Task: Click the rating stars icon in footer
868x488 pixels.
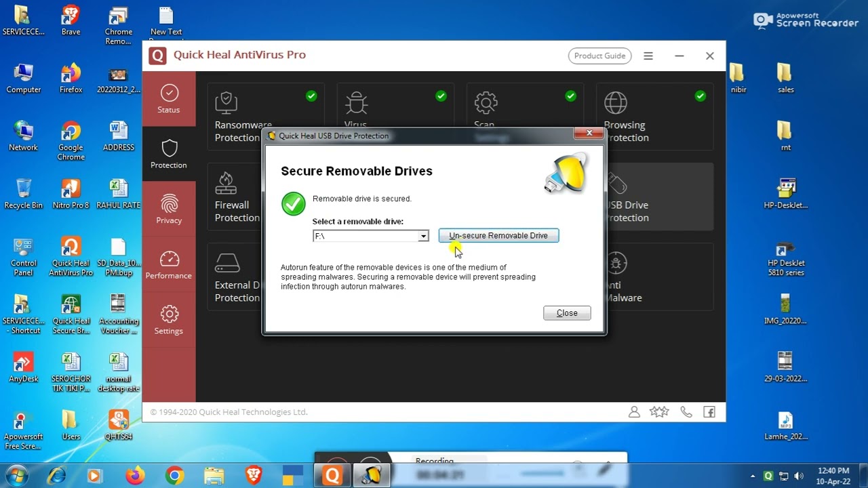Action: pyautogui.click(x=659, y=412)
